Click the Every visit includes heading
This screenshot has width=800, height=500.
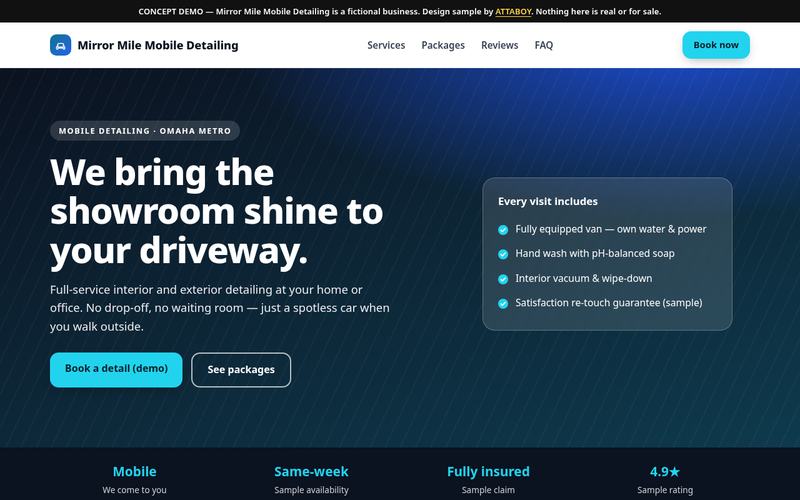pyautogui.click(x=547, y=201)
